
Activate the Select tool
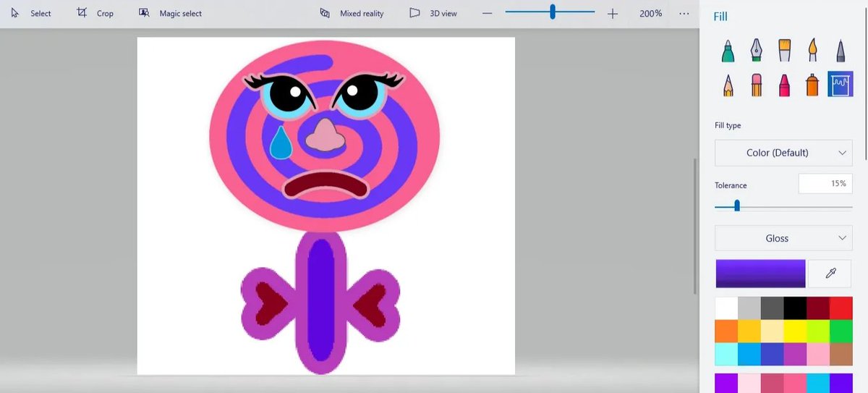click(30, 13)
